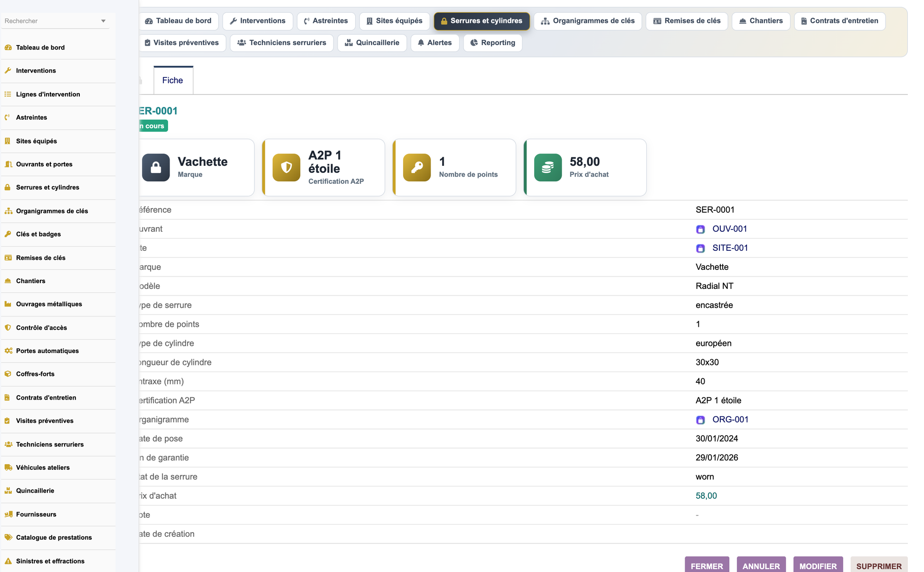Open the Rechercher dropdown arrow
The width and height of the screenshot is (924, 572).
coord(104,21)
